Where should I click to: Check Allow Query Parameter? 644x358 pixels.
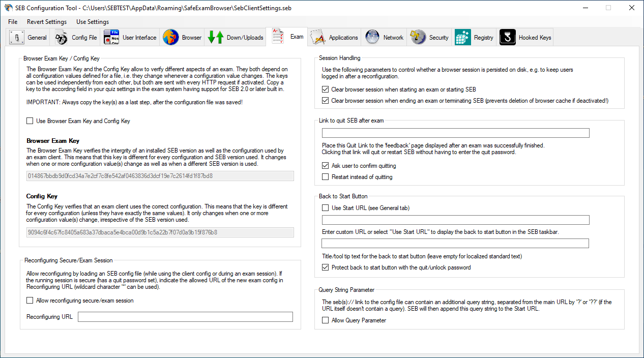coord(325,320)
